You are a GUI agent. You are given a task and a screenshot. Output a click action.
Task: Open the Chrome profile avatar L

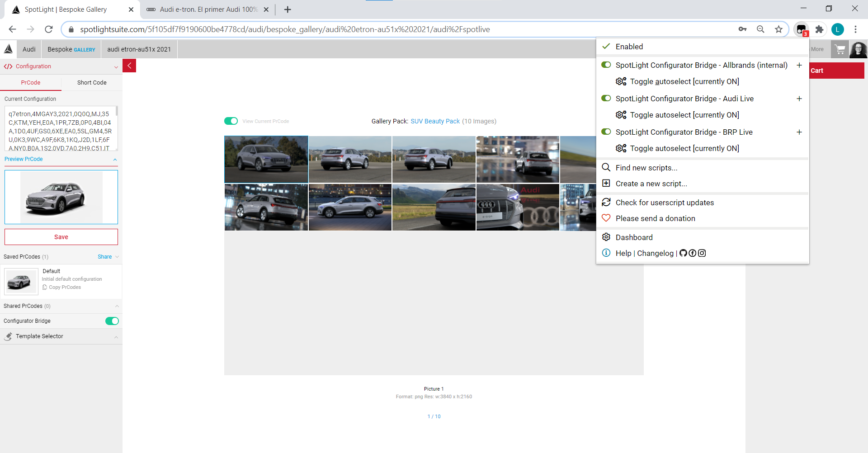tap(838, 29)
